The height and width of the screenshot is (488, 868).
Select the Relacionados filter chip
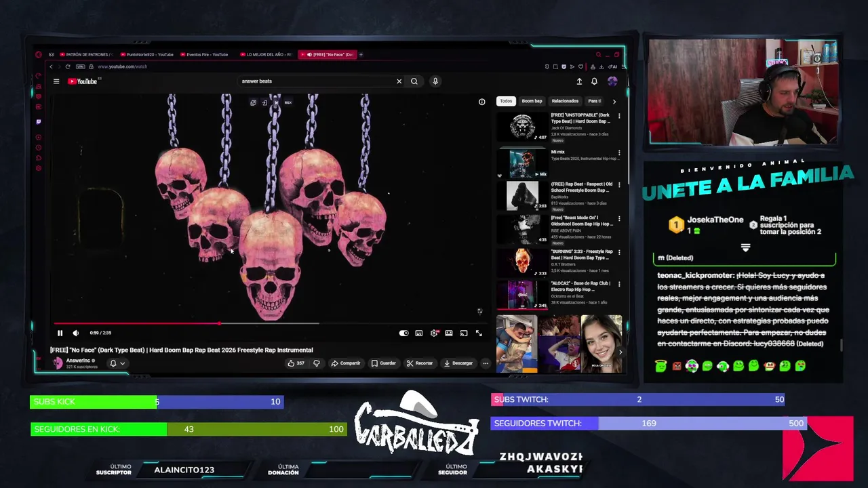[565, 101]
